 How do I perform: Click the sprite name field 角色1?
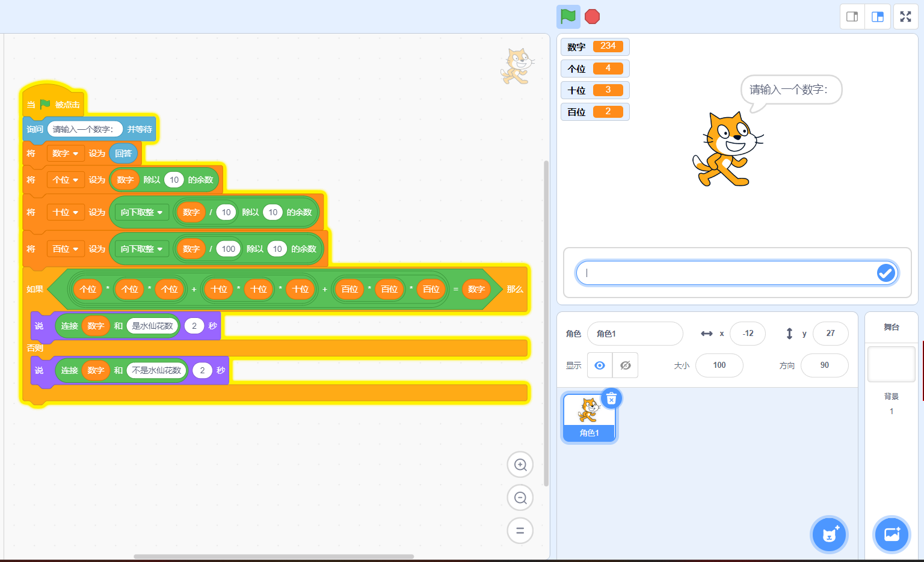(635, 334)
